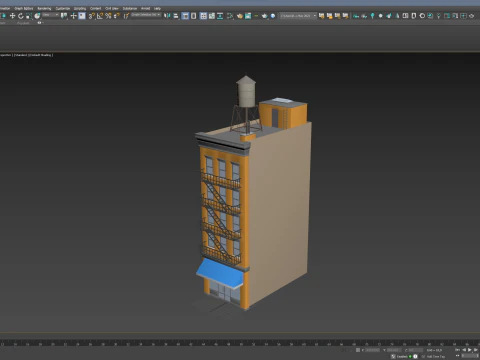480x360 pixels.
Task: Open the Schematic View
Action: 220,16
